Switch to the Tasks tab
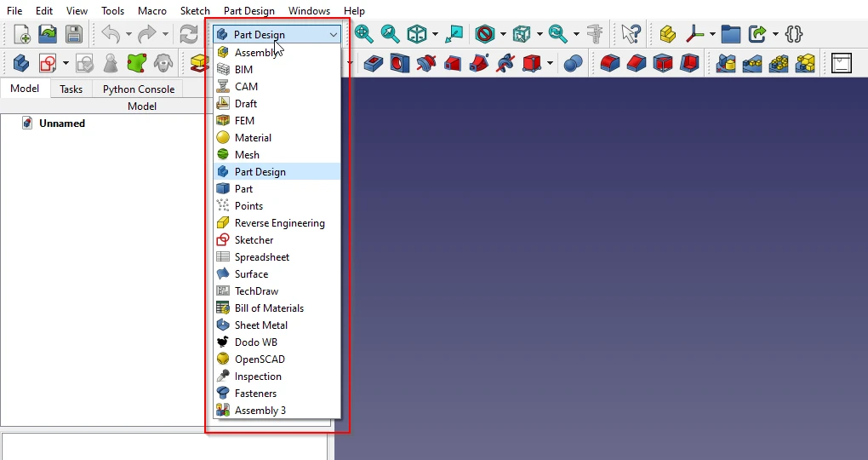The width and height of the screenshot is (868, 460). pos(71,89)
